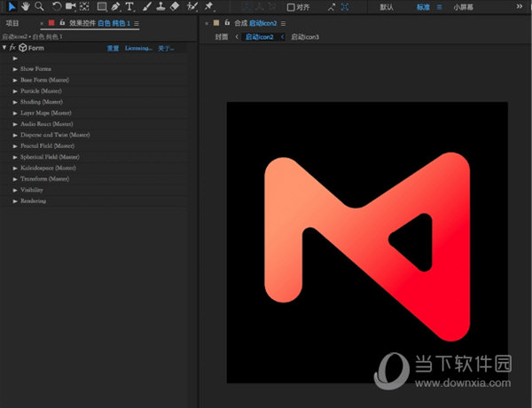The width and height of the screenshot is (532, 408).
Task: Select the 合成 启动icon2 panel tab
Action: pos(255,23)
